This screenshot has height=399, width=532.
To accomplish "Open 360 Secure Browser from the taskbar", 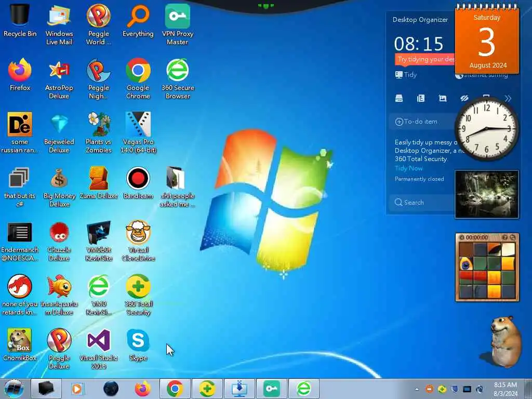I will [x=303, y=389].
